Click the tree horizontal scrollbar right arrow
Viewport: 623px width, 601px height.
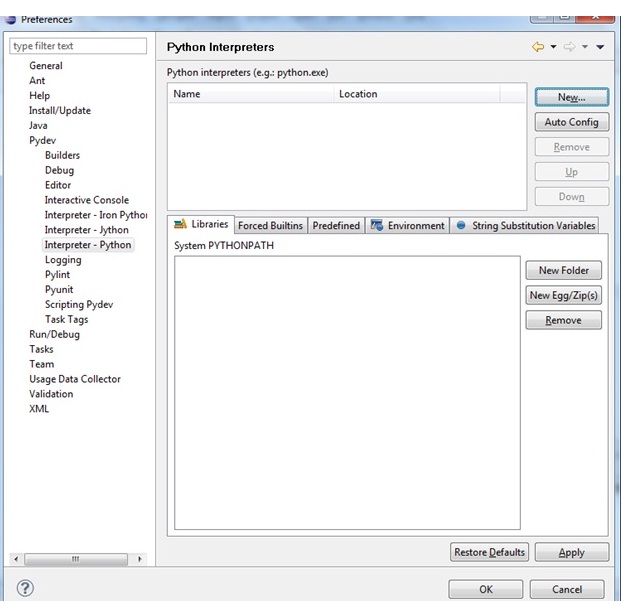[x=140, y=559]
